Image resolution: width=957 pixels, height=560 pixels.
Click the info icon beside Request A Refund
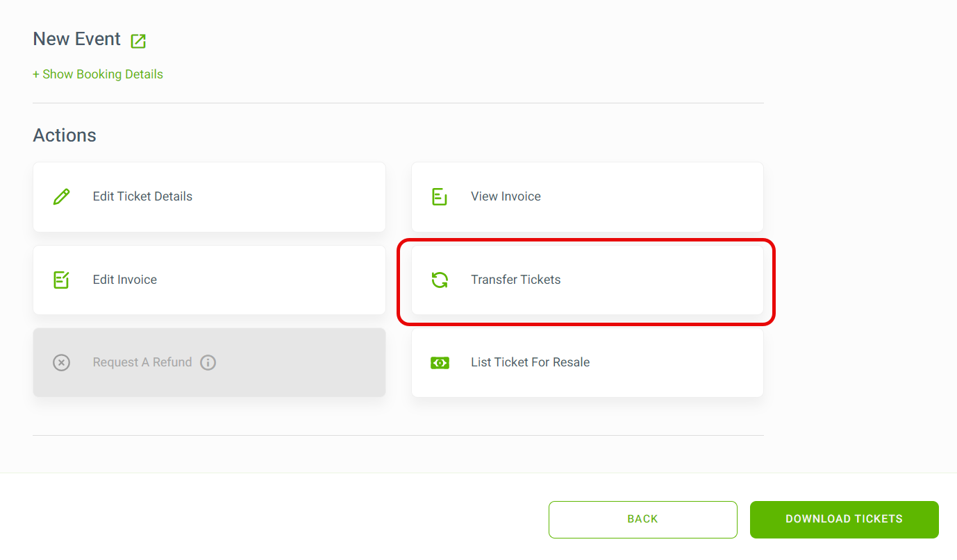[x=208, y=362]
